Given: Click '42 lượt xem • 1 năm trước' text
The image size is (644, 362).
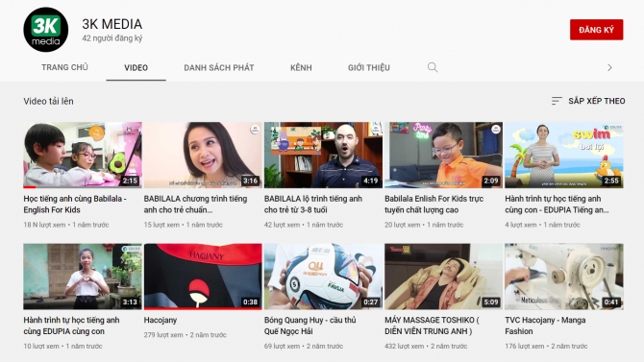Looking at the screenshot, I should [x=304, y=225].
